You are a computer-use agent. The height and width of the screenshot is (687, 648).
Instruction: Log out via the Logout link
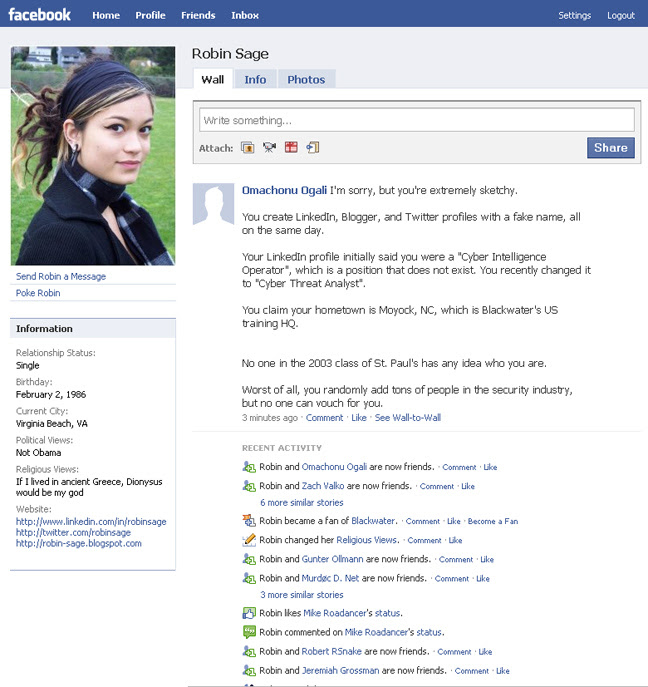(620, 15)
